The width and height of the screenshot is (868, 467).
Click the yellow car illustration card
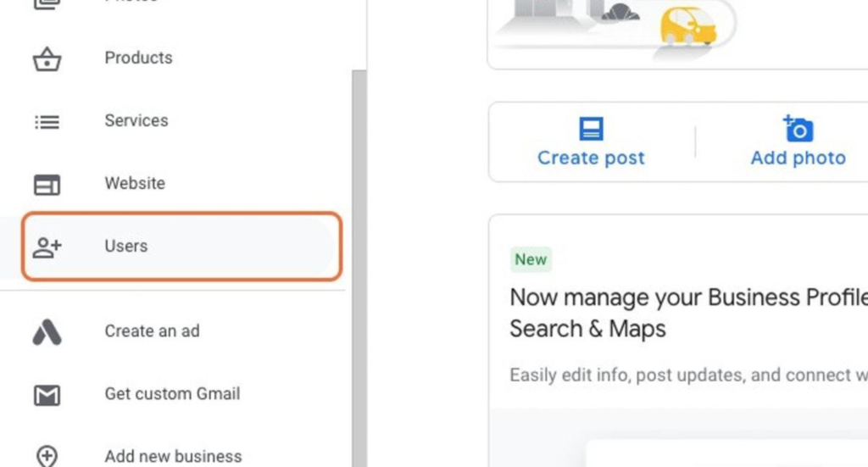coord(677,34)
